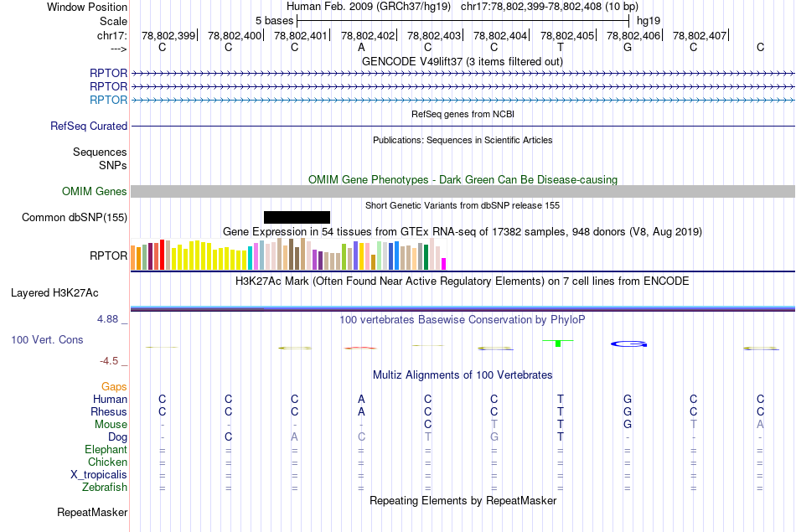Click the OMIM Genes track label

(95, 191)
